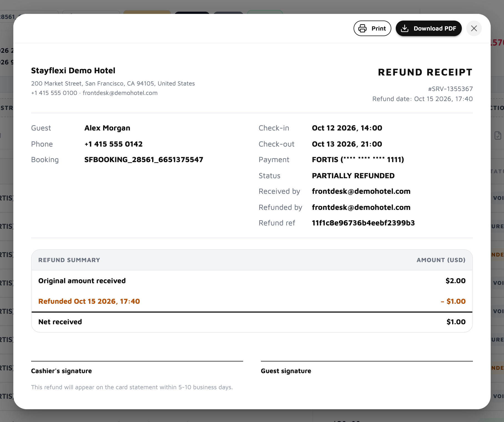Click the 5-10 business days note
This screenshot has width=504, height=422.
pos(132,387)
